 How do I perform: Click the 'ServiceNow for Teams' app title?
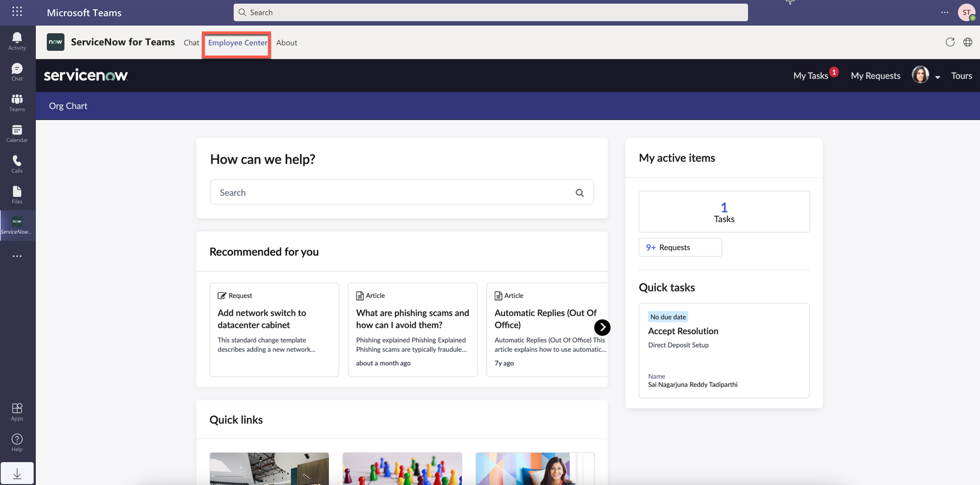123,42
